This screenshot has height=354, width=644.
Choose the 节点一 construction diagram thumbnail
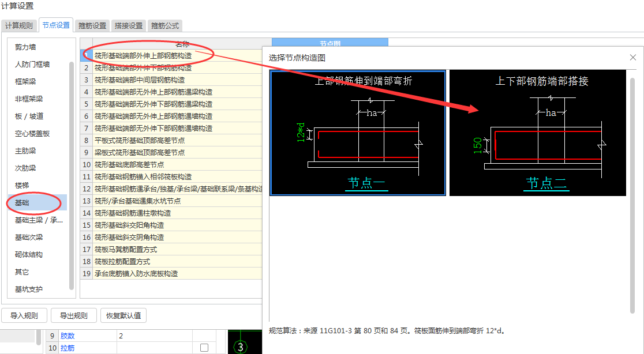click(x=358, y=133)
